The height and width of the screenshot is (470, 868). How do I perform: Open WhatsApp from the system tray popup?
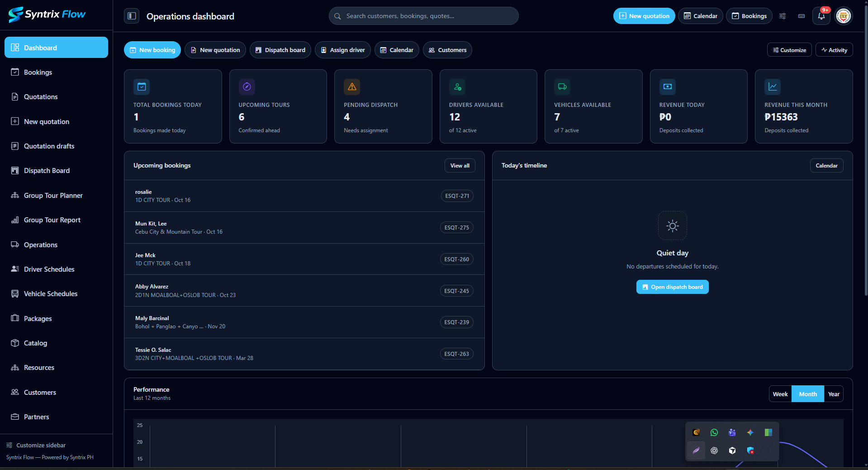pyautogui.click(x=714, y=432)
